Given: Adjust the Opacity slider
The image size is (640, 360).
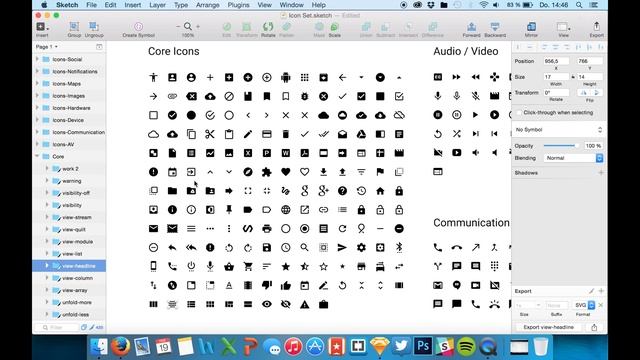Looking at the screenshot, I should (560, 146).
